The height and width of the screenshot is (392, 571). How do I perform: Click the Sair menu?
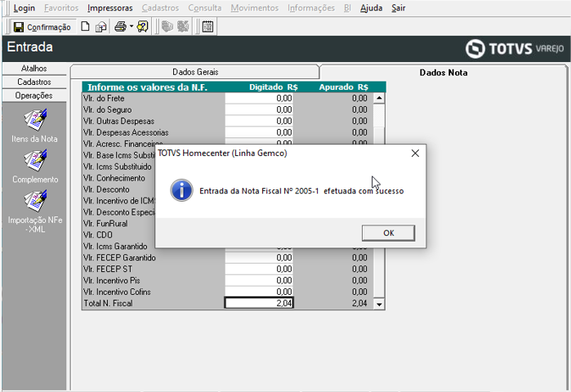(399, 7)
